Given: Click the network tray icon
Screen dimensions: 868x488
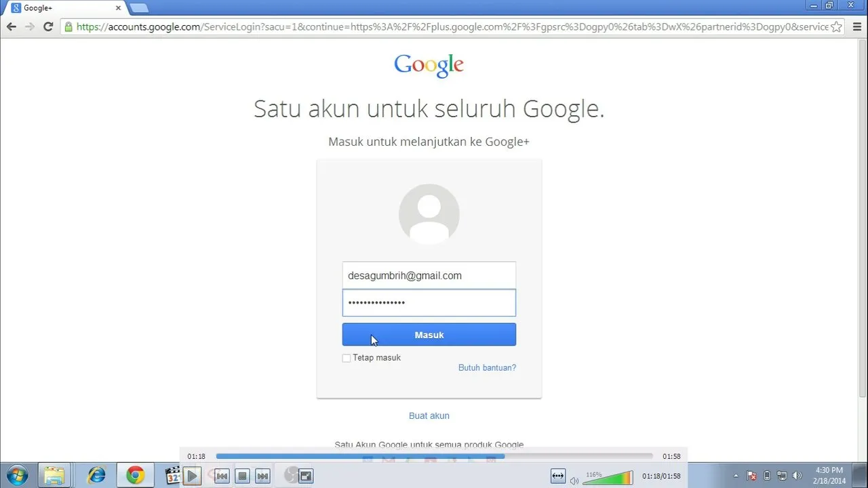Looking at the screenshot, I should [782, 475].
